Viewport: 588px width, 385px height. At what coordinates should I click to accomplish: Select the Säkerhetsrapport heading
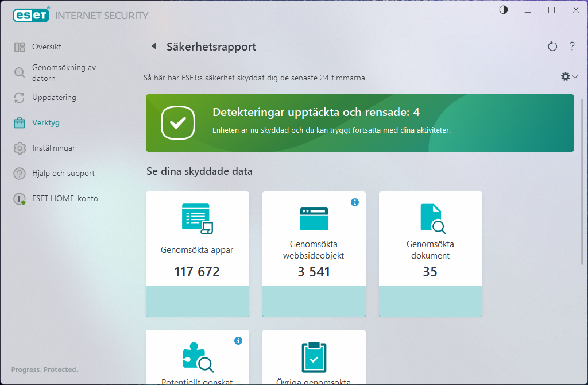tap(211, 47)
